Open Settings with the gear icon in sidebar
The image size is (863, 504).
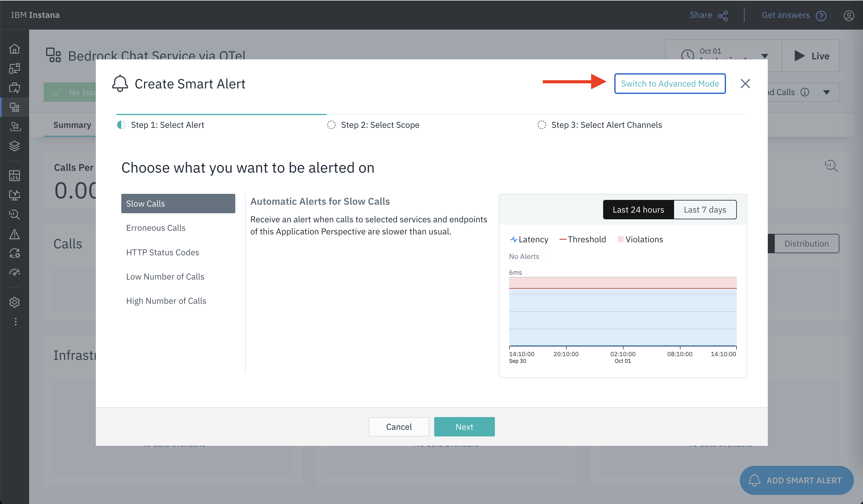(15, 302)
